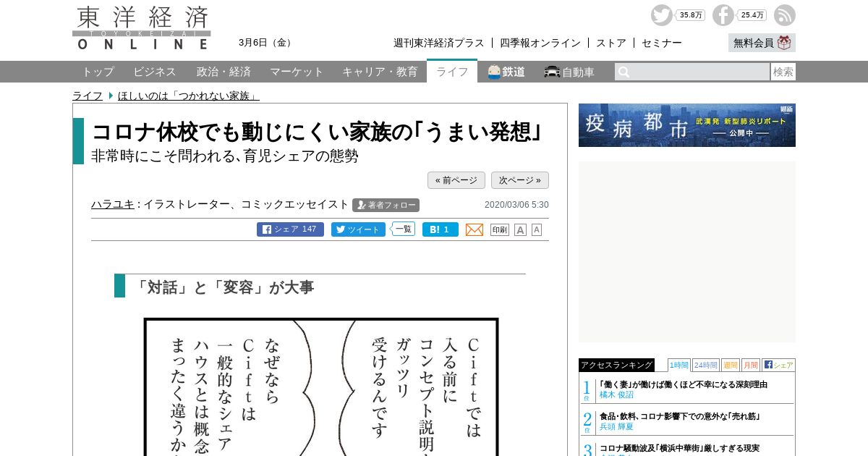Open the tweet 一覧 list bubble
The width and height of the screenshot is (868, 456).
(x=404, y=229)
